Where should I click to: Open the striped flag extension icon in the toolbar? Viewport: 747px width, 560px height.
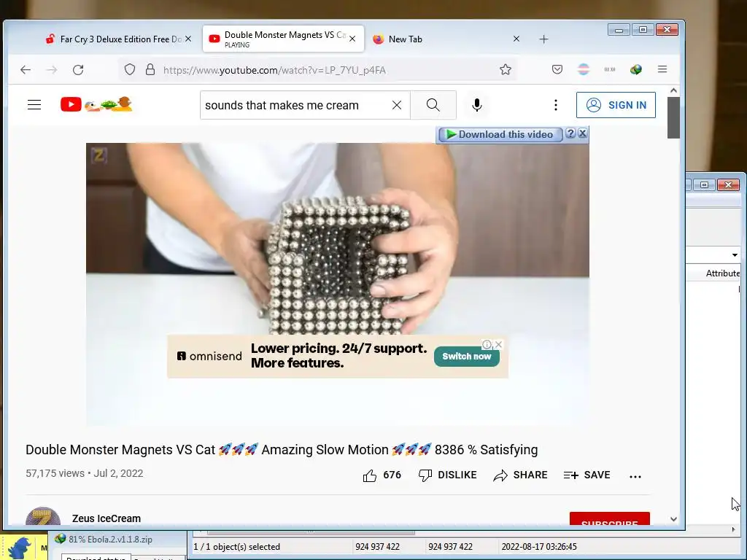click(583, 69)
